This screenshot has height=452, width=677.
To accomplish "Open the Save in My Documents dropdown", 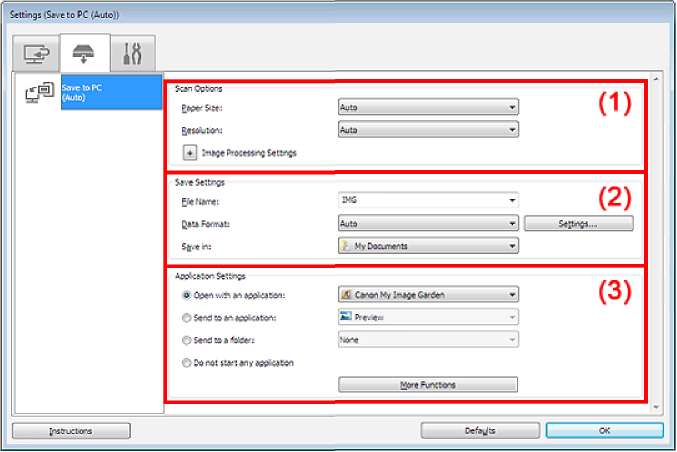I will click(x=428, y=246).
